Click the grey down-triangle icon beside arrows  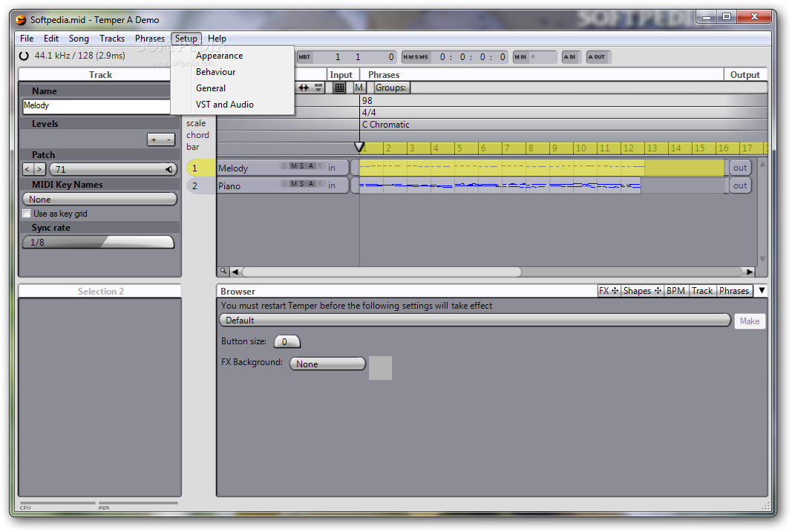[x=318, y=88]
